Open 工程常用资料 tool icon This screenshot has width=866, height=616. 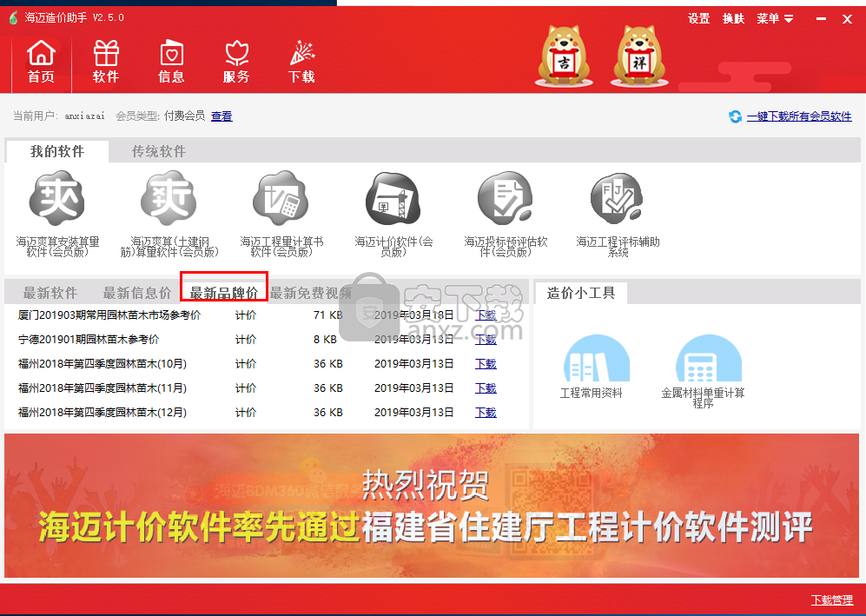coord(597,358)
